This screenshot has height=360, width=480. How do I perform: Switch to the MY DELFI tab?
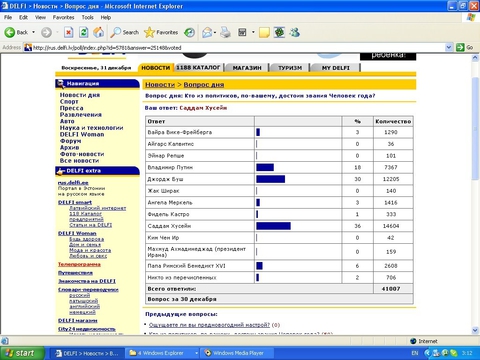[336, 68]
